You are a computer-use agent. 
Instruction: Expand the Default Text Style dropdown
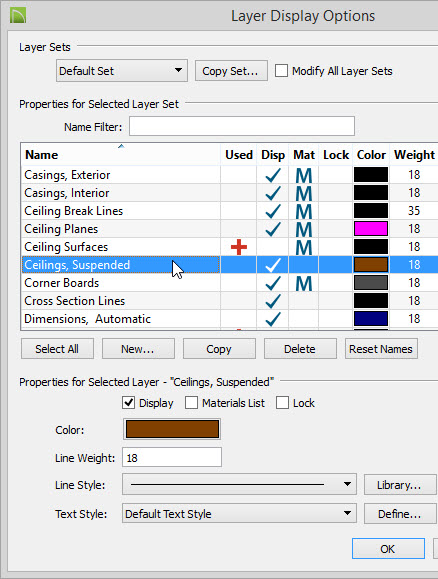click(x=239, y=513)
